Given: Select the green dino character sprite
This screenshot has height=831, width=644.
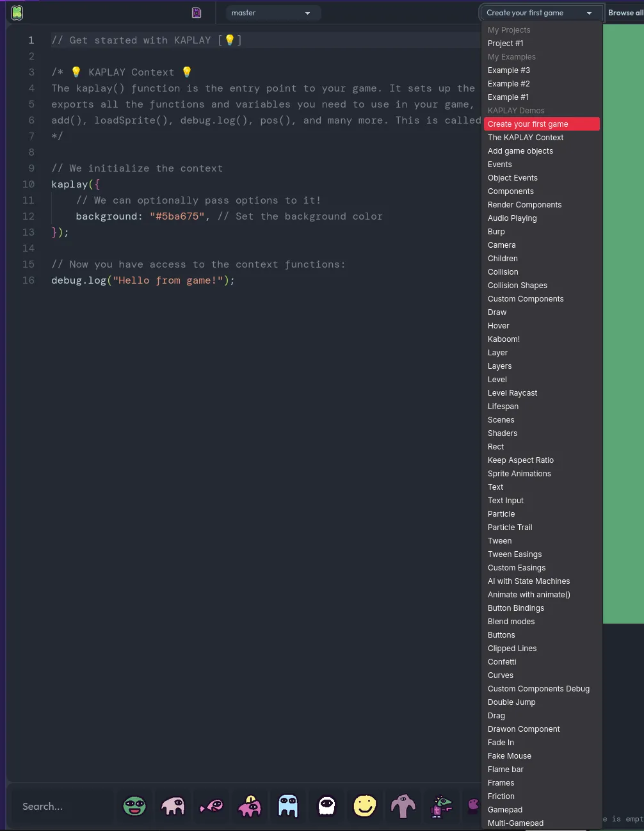Looking at the screenshot, I should point(442,806).
